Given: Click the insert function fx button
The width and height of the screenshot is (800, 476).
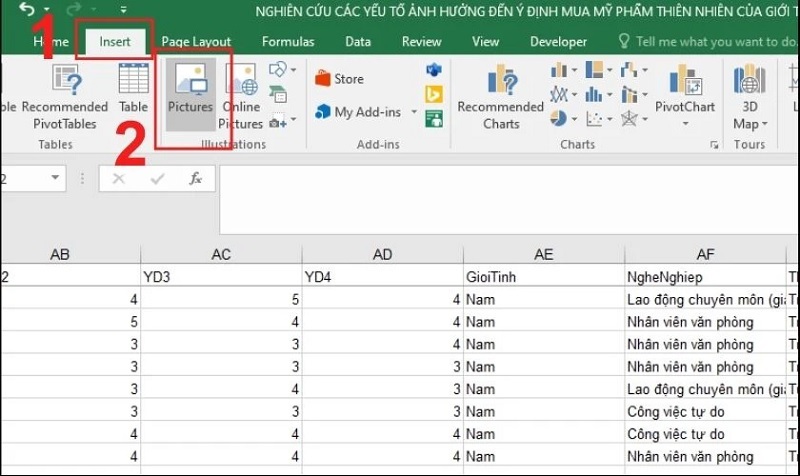Looking at the screenshot, I should point(196,179).
